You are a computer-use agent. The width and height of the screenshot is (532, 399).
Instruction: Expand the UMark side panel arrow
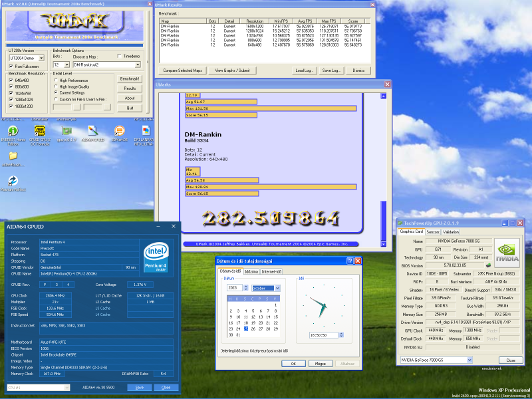pos(148,62)
